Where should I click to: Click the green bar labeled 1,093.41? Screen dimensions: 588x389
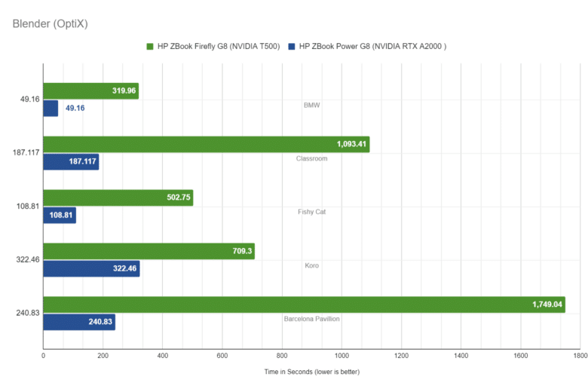(x=207, y=144)
